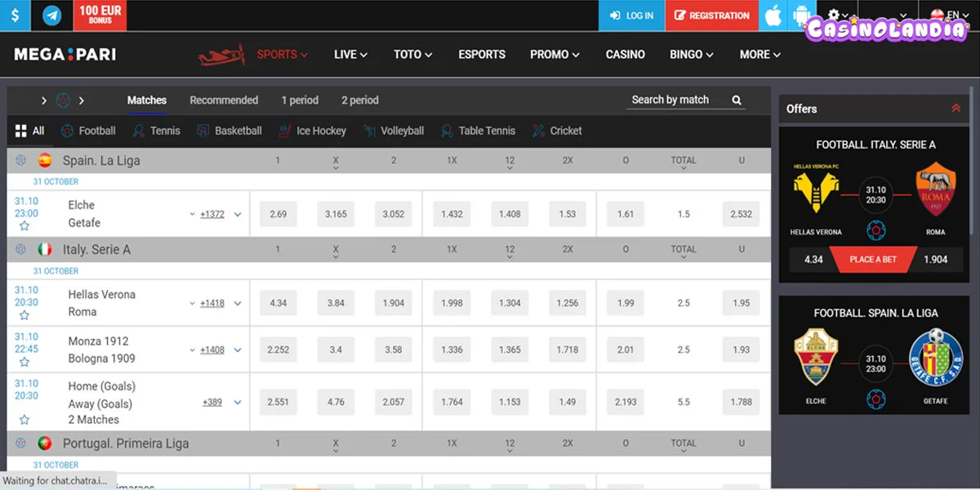This screenshot has width=980, height=490.
Task: Open the SPORTS menu
Action: 283,55
